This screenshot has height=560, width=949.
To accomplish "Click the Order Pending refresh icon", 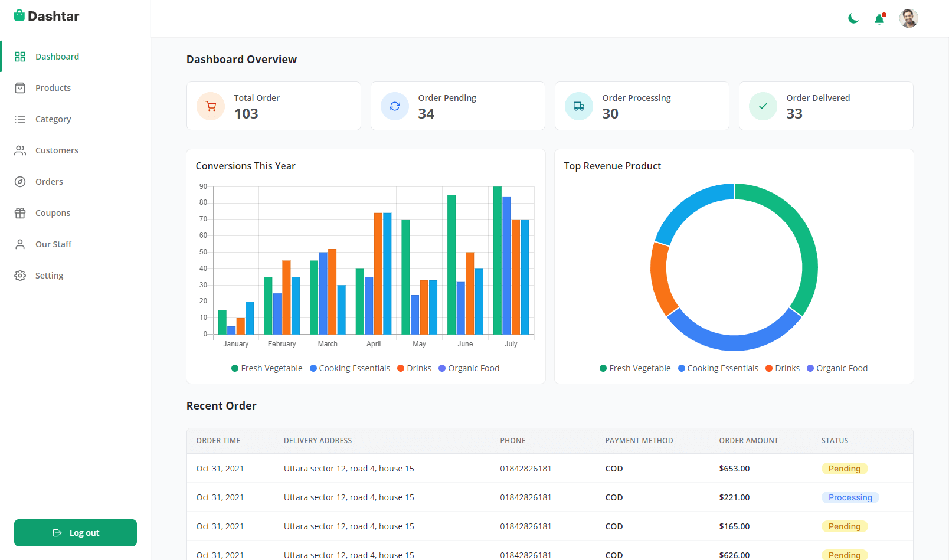I will tap(395, 106).
